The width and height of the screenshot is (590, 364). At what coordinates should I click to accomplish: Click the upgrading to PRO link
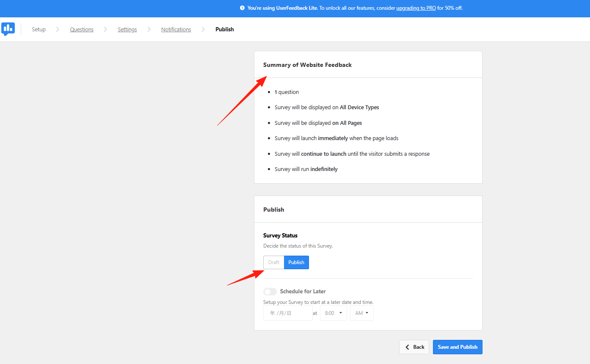(x=416, y=8)
